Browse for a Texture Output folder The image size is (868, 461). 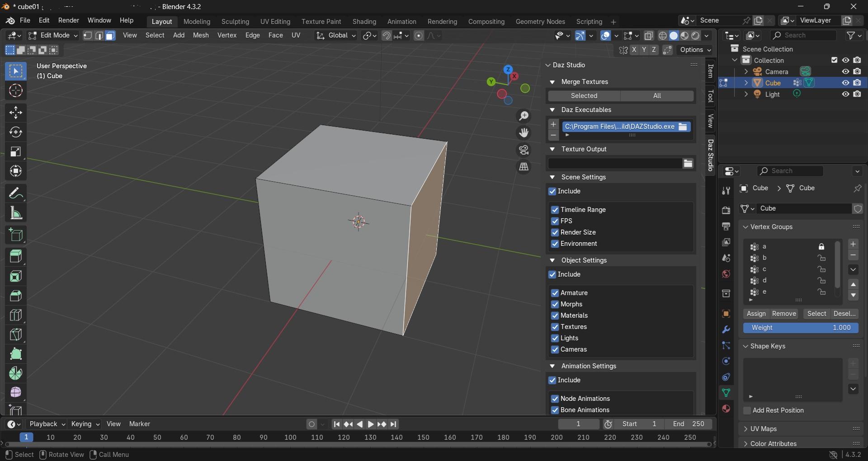pyautogui.click(x=688, y=164)
